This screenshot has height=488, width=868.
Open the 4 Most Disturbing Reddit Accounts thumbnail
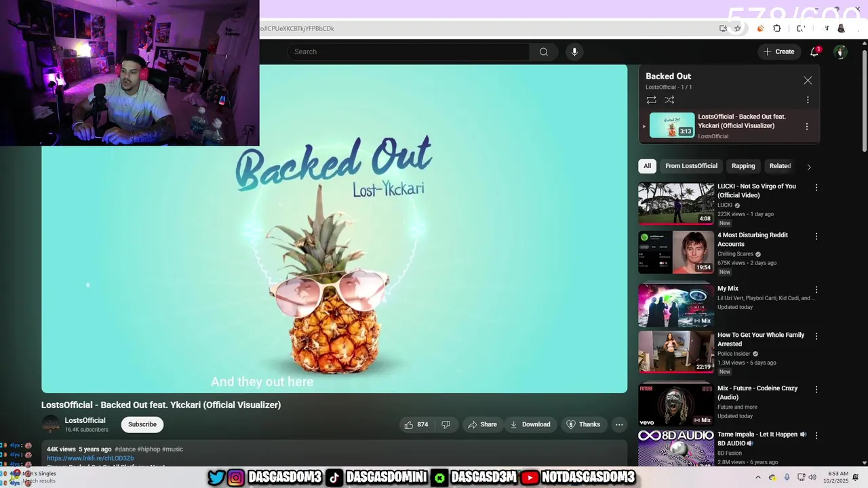point(676,252)
